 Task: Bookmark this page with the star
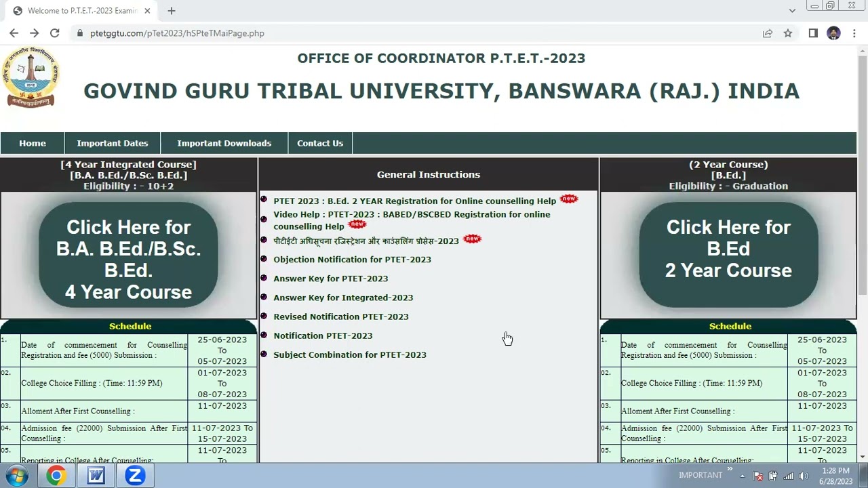pos(788,33)
